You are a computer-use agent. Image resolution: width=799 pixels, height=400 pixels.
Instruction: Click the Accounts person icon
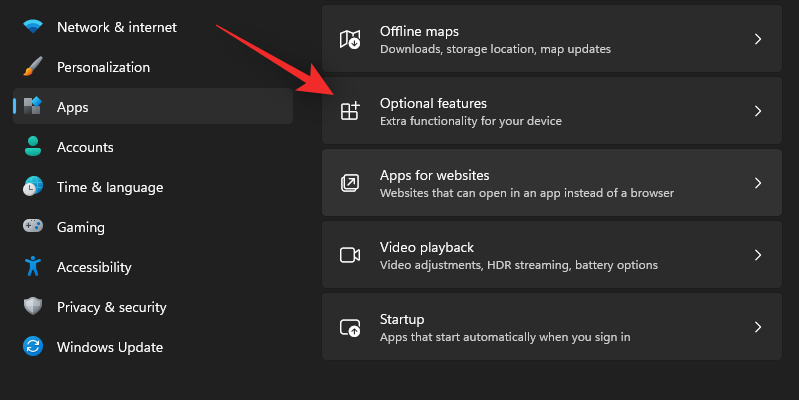tap(33, 147)
